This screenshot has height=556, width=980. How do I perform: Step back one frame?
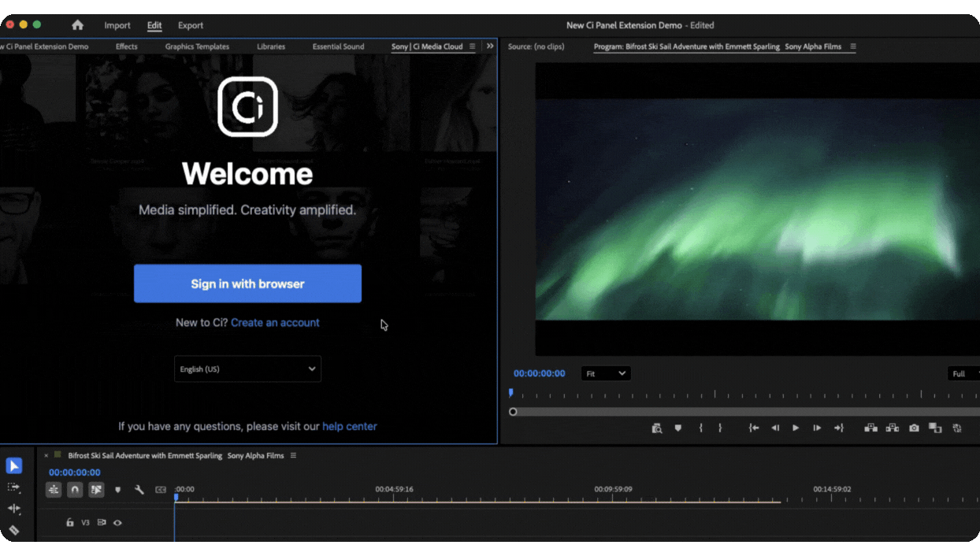click(775, 428)
